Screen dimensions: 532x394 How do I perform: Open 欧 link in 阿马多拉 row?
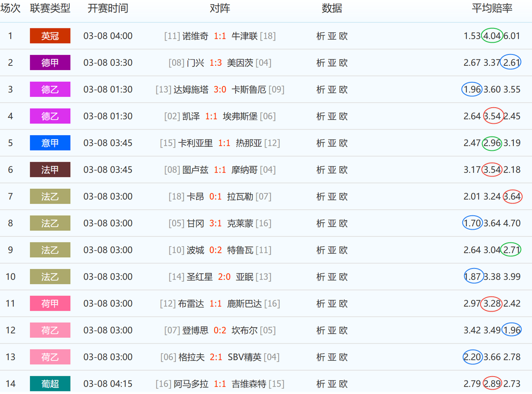tap(343, 384)
